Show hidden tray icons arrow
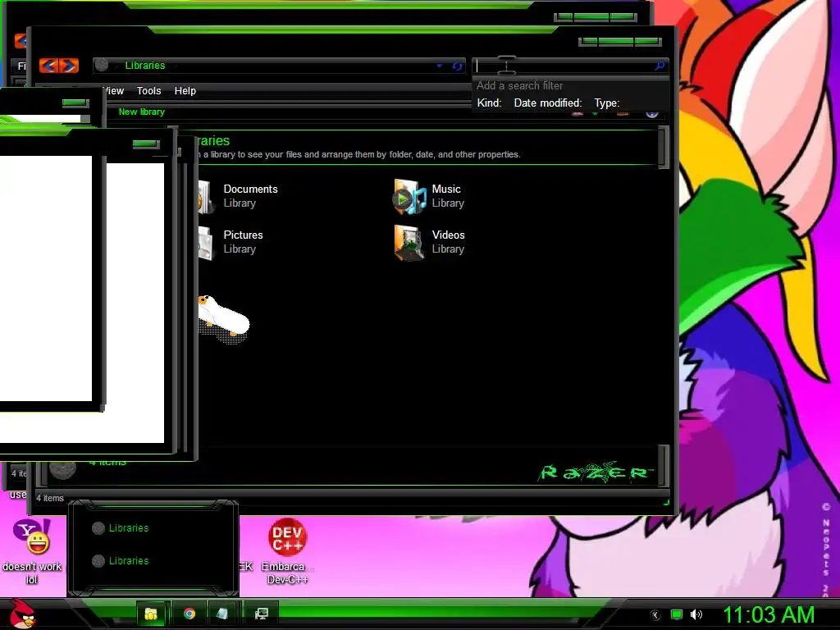840x630 pixels. tap(655, 615)
